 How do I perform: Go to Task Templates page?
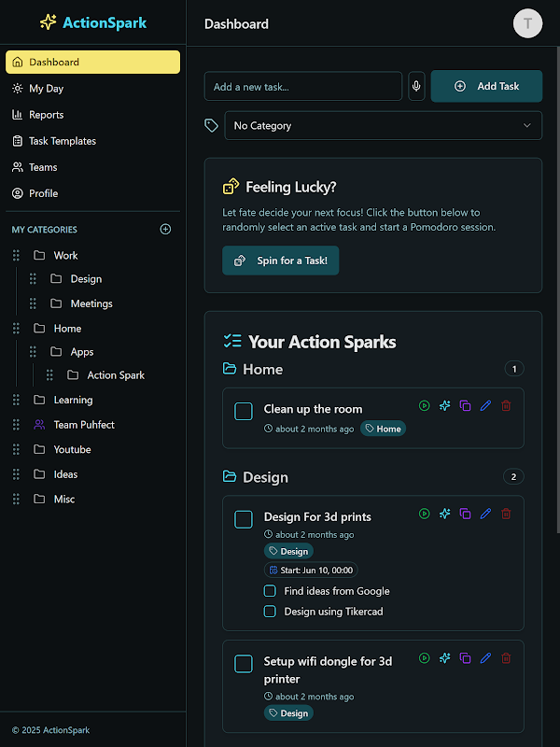pos(62,141)
